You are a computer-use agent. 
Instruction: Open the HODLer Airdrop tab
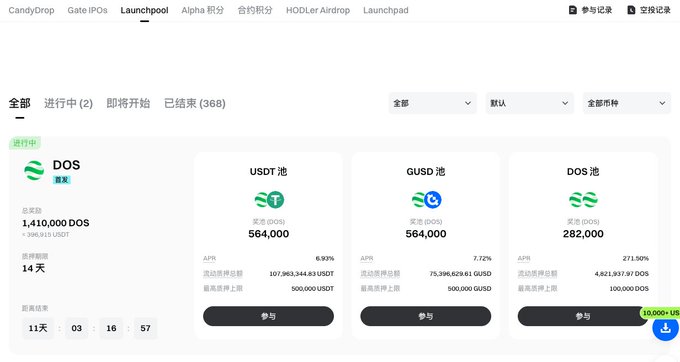(318, 10)
